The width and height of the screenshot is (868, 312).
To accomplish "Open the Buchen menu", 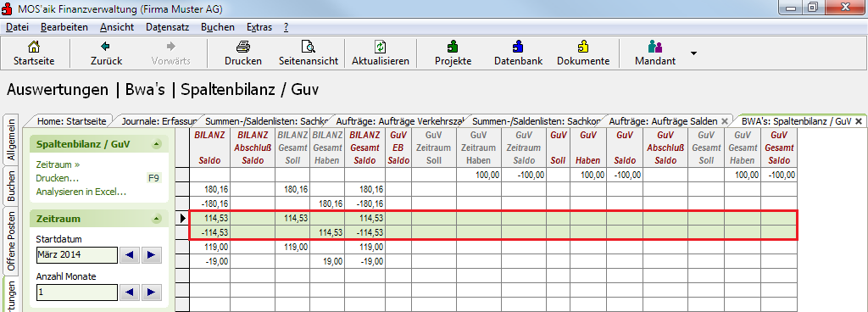I will [x=218, y=27].
